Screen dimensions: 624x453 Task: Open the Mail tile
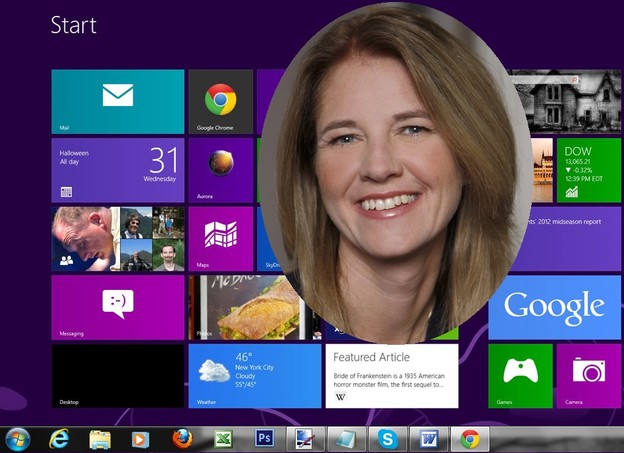117,101
